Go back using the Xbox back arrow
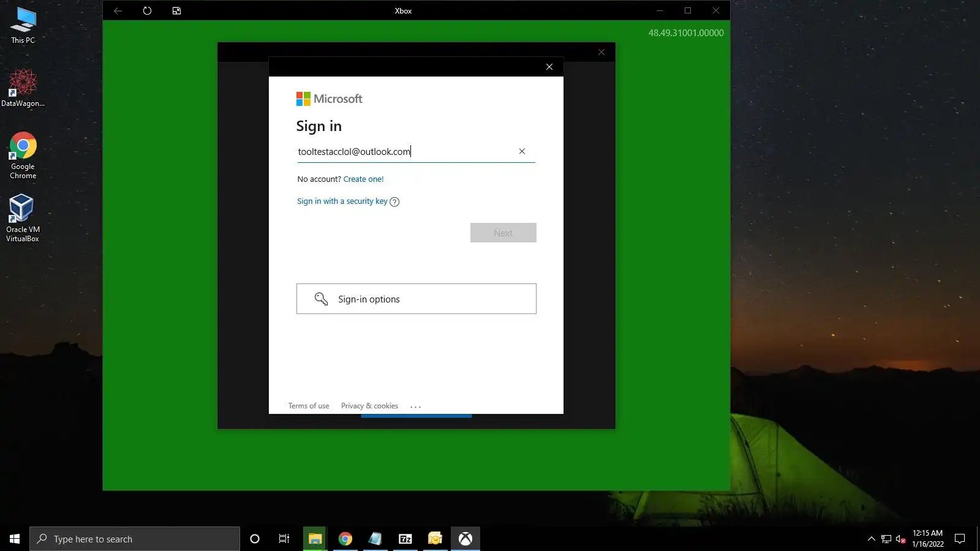980x551 pixels. point(118,10)
